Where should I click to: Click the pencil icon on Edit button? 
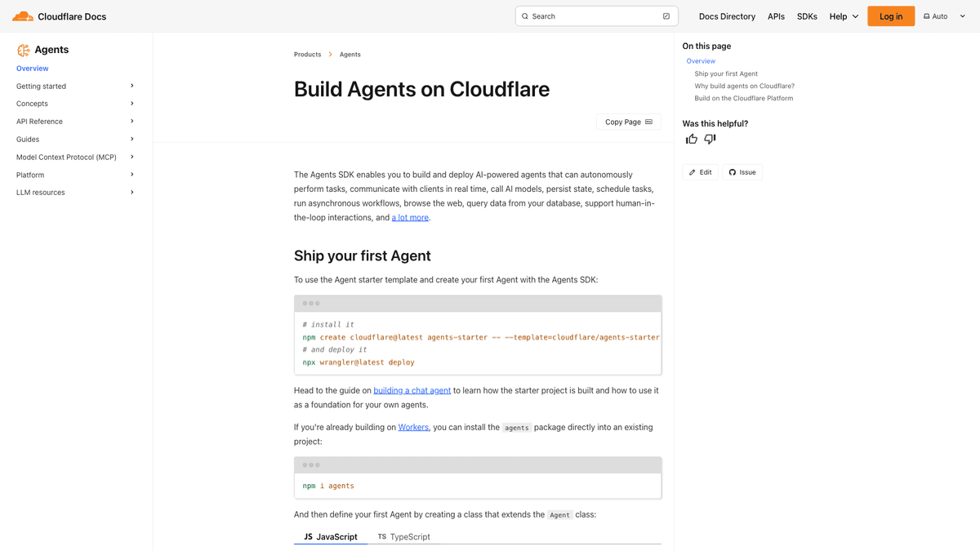[x=693, y=172]
